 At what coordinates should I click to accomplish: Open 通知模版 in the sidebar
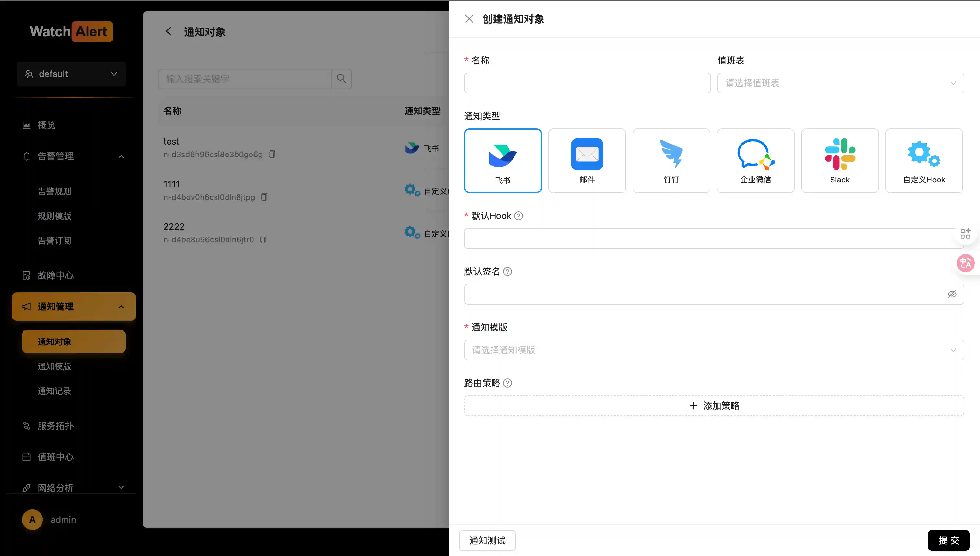coord(54,366)
